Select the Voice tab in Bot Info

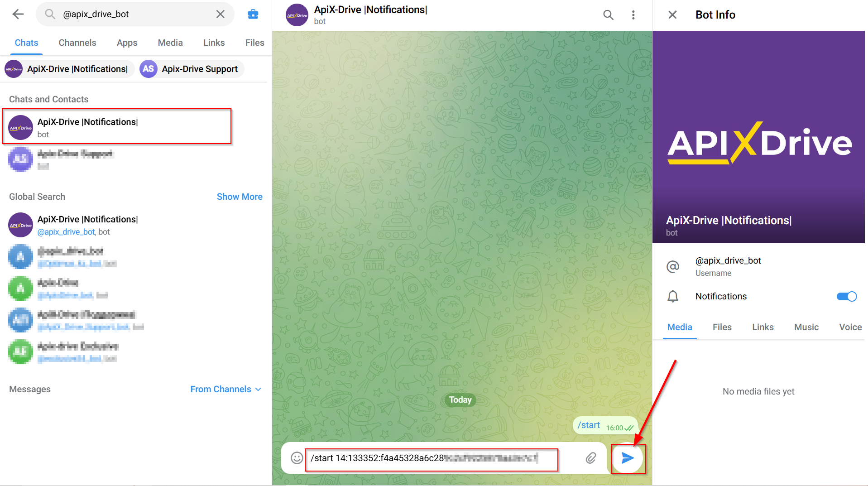tap(850, 327)
